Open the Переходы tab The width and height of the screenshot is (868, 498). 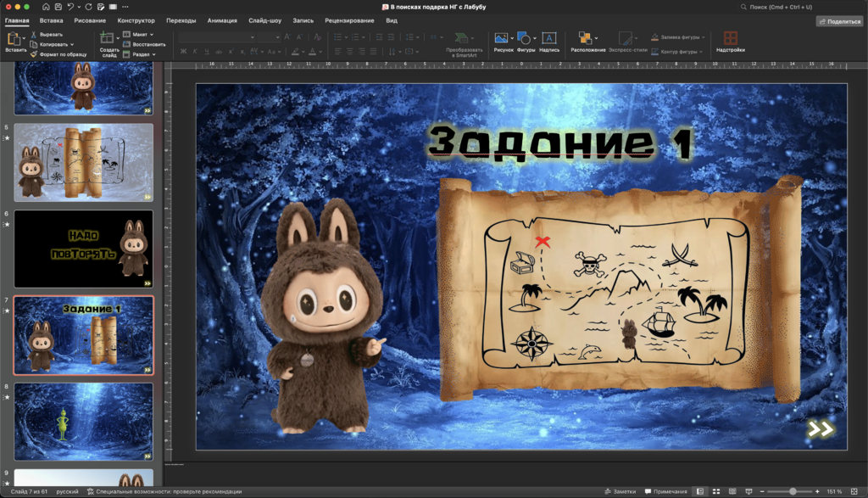coord(181,20)
